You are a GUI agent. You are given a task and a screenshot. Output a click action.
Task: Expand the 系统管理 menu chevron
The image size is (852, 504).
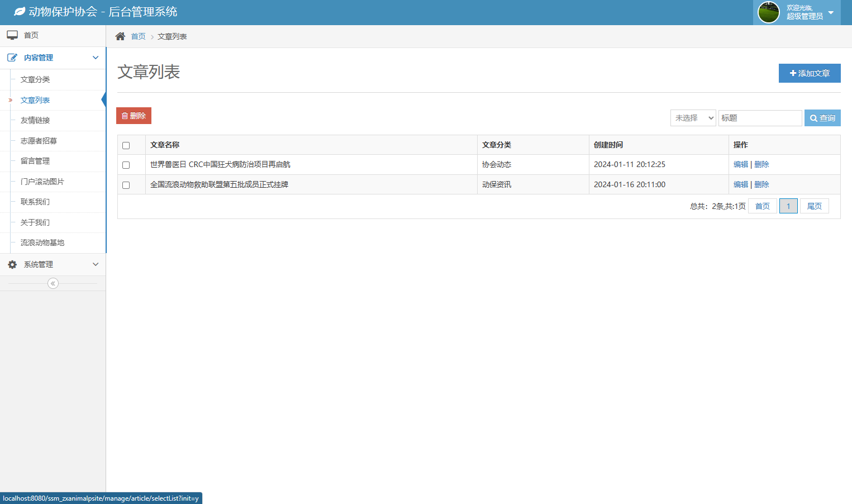96,264
